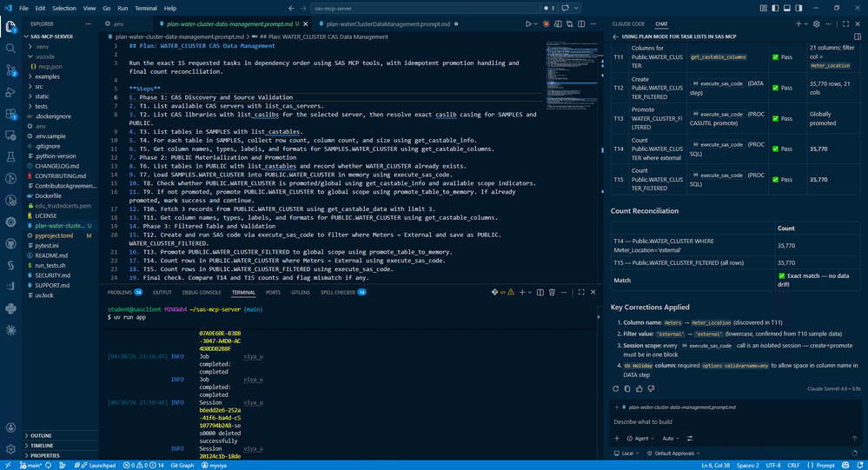Open the Accounts icon in activity bar
Image resolution: width=868 pixels, height=470 pixels.
click(10, 427)
